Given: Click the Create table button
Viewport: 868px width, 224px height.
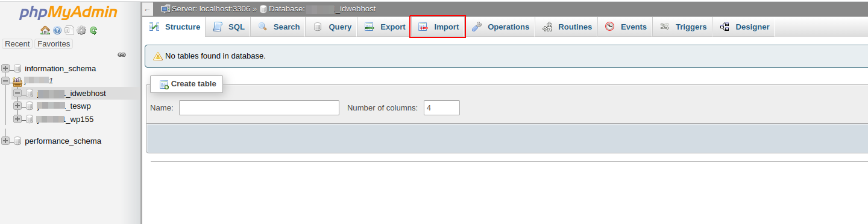Looking at the screenshot, I should 187,84.
